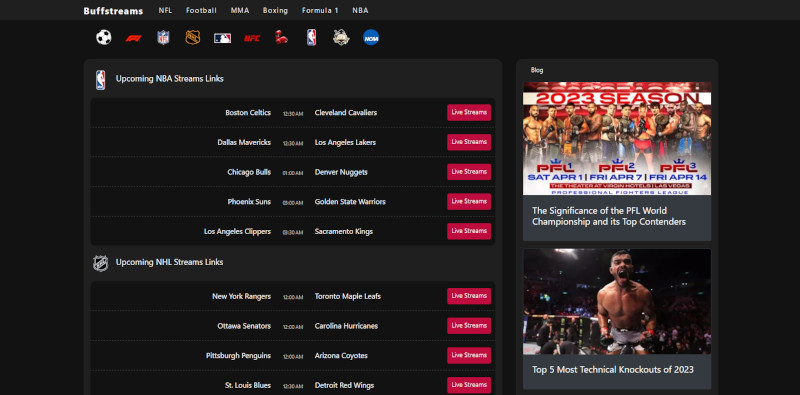
Task: Open the Formula 1 menu item
Action: (320, 10)
